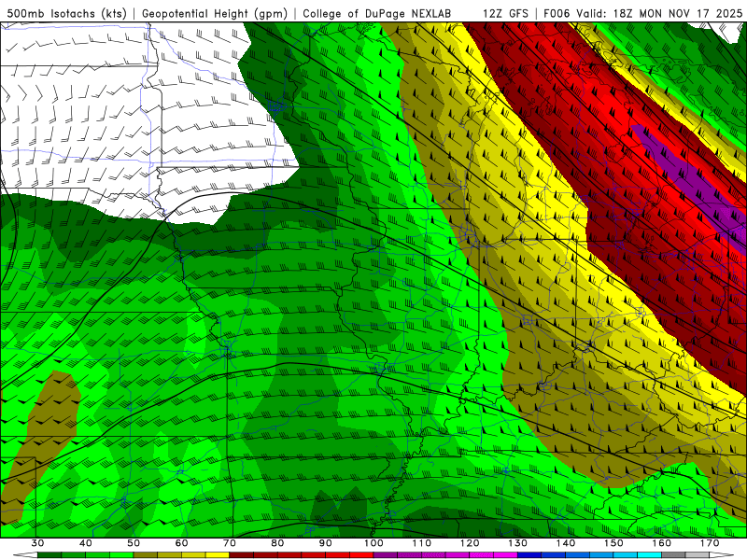Click the purple legend swatch starting at 100
This screenshot has width=747, height=560.
coord(386,554)
